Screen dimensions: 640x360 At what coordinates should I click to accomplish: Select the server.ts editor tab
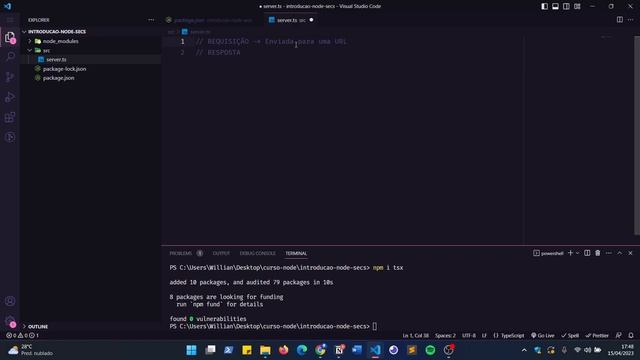click(291, 20)
